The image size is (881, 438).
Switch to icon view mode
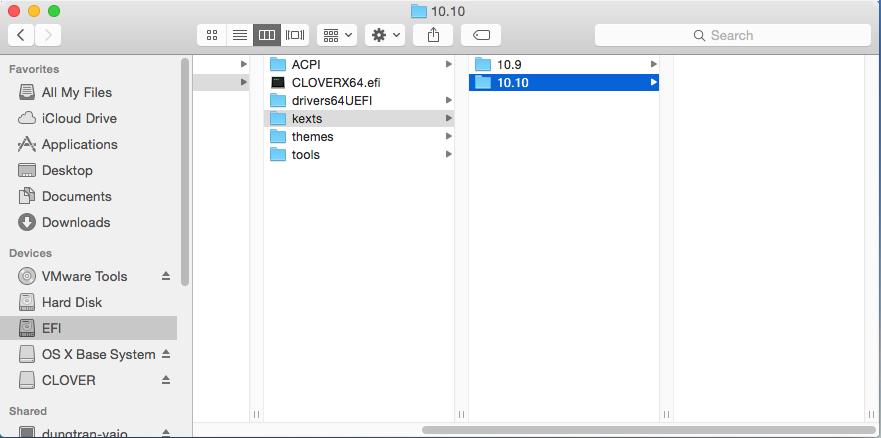[x=212, y=35]
